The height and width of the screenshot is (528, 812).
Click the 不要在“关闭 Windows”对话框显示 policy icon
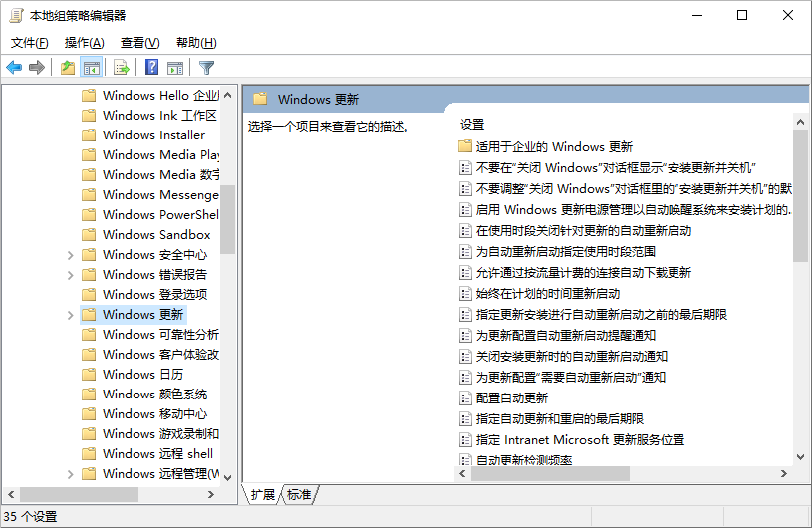coord(465,168)
